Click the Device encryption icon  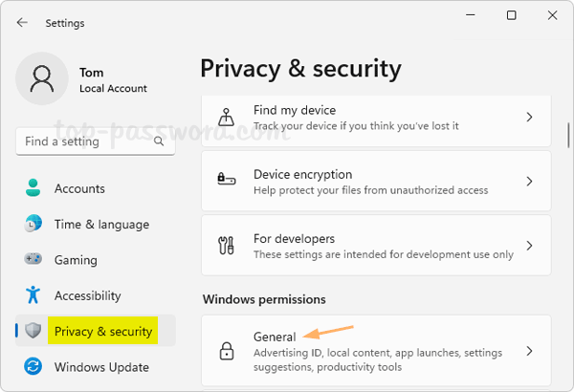[227, 181]
